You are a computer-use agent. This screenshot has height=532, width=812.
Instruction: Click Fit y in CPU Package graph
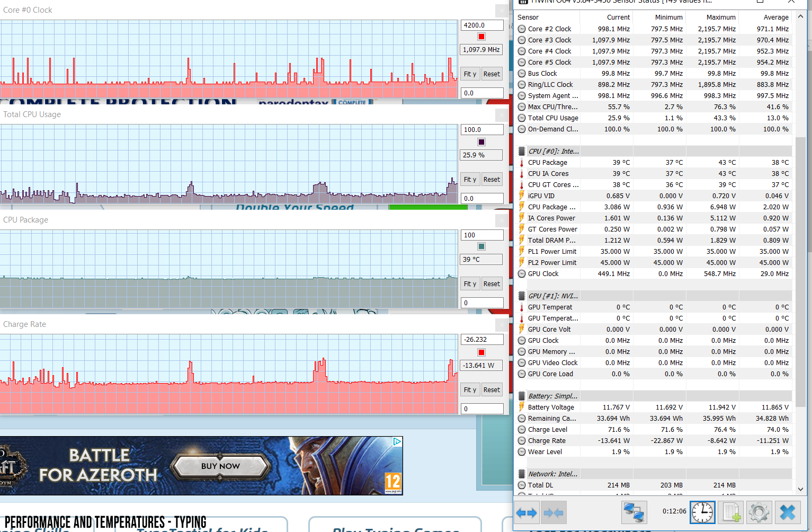pos(470,284)
